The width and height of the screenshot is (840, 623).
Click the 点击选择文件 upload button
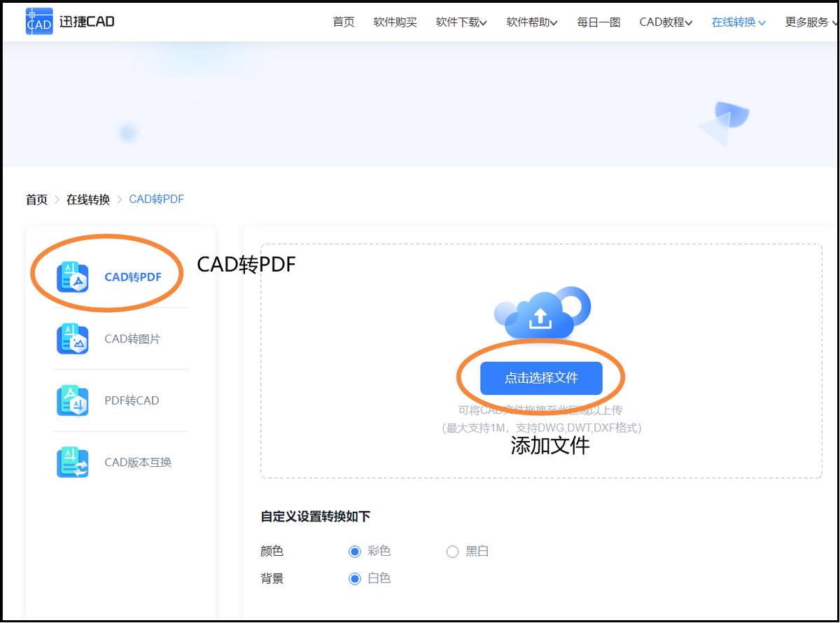pyautogui.click(x=542, y=377)
